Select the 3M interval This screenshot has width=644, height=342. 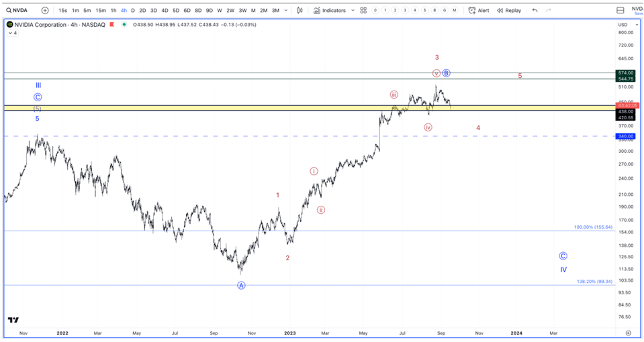coord(275,10)
